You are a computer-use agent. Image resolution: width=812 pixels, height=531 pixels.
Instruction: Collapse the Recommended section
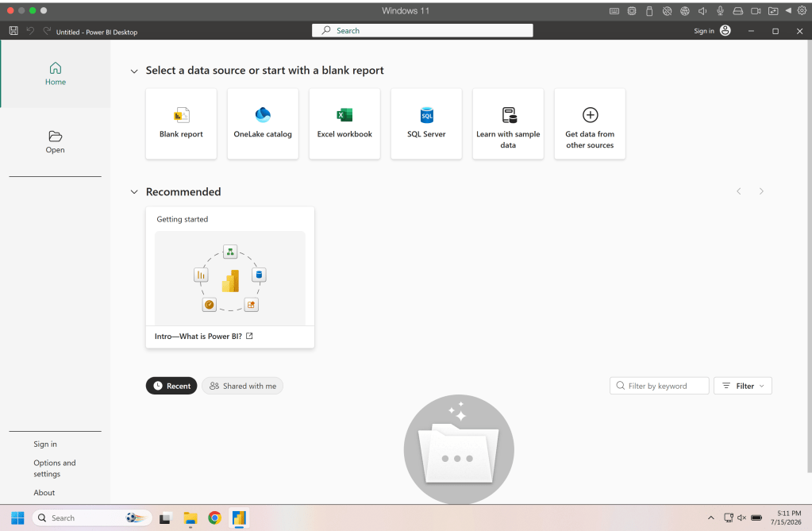click(x=134, y=192)
